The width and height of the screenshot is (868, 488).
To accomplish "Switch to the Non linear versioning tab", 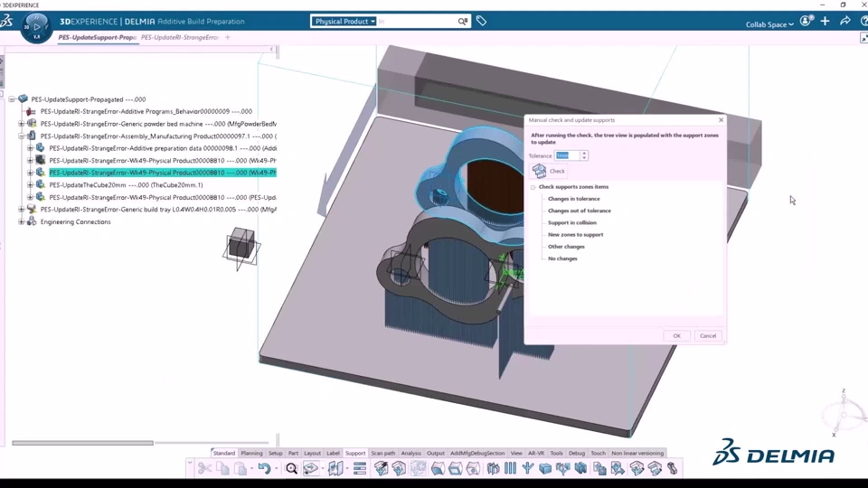I will point(637,453).
